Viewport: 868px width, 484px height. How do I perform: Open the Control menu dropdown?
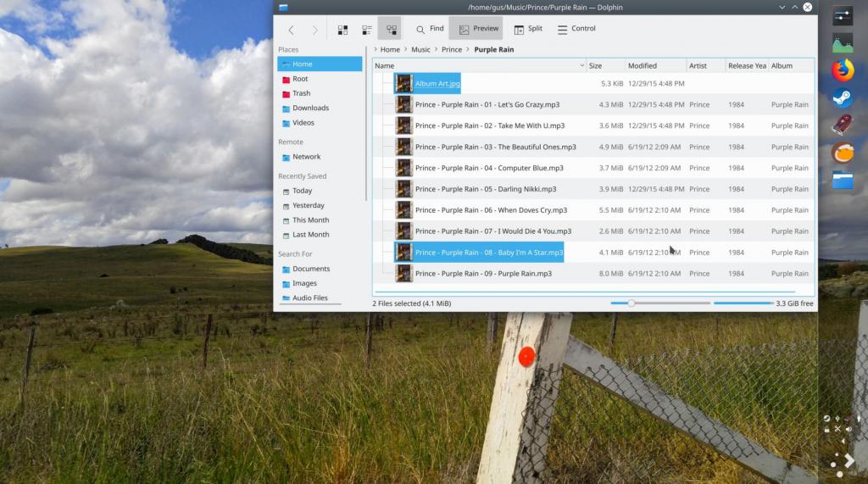coord(576,29)
